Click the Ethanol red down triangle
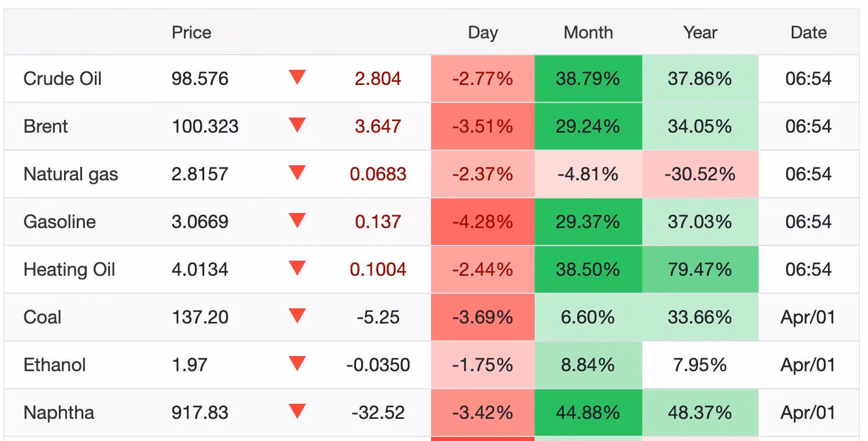This screenshot has height=441, width=868. [297, 364]
